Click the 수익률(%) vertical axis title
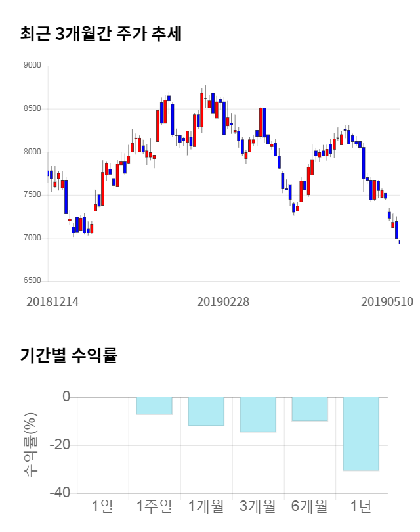Screen dimensions: 420x532 (x=31, y=445)
